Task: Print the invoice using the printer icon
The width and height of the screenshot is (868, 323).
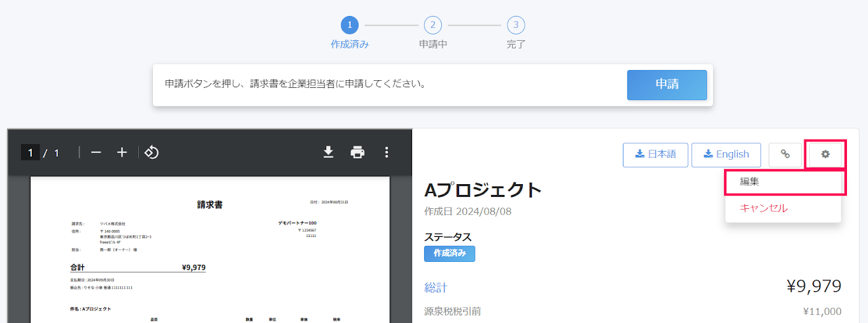Action: pyautogui.click(x=358, y=152)
